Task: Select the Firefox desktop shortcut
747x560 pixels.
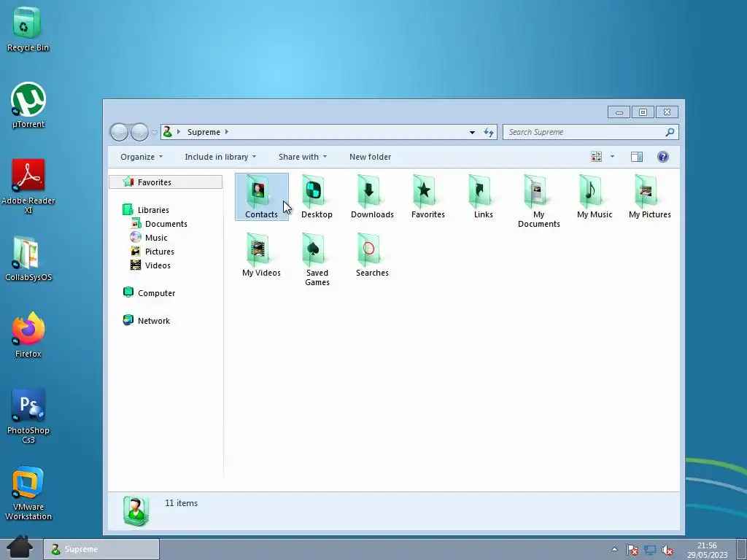Action: click(28, 335)
